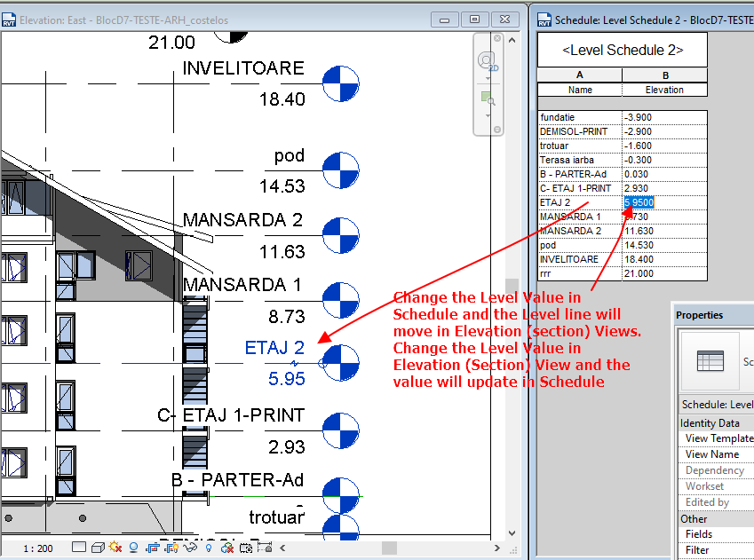Change Visual Style via the box icon

pyautogui.click(x=96, y=548)
